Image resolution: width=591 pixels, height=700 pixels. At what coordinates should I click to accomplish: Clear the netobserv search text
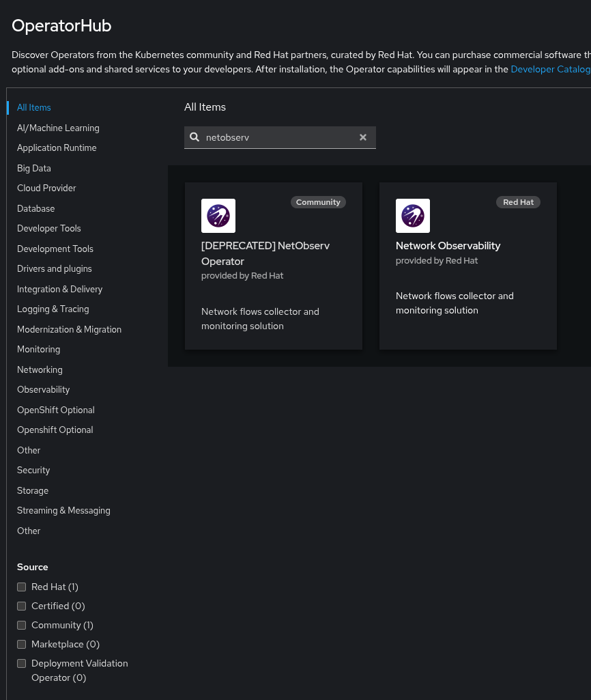pos(363,137)
